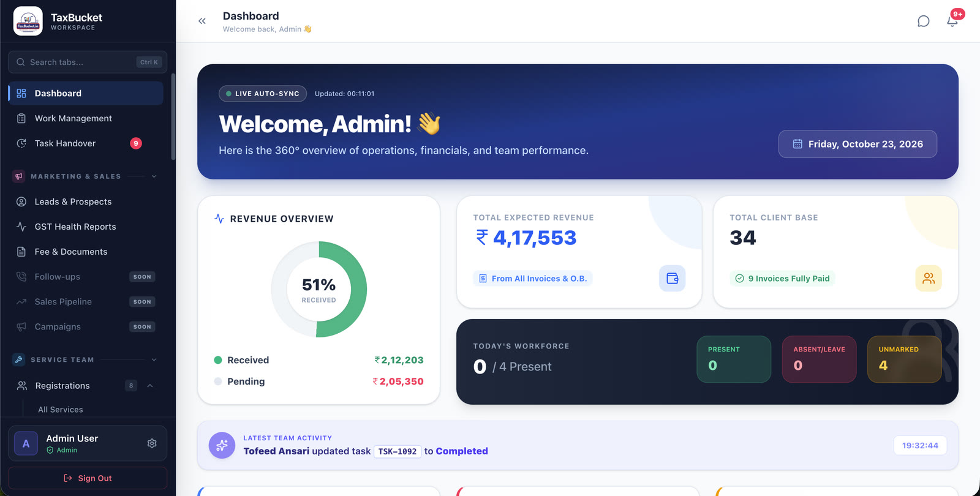Click the wallet icon in Expected Revenue card
The image size is (980, 496).
pyautogui.click(x=673, y=279)
